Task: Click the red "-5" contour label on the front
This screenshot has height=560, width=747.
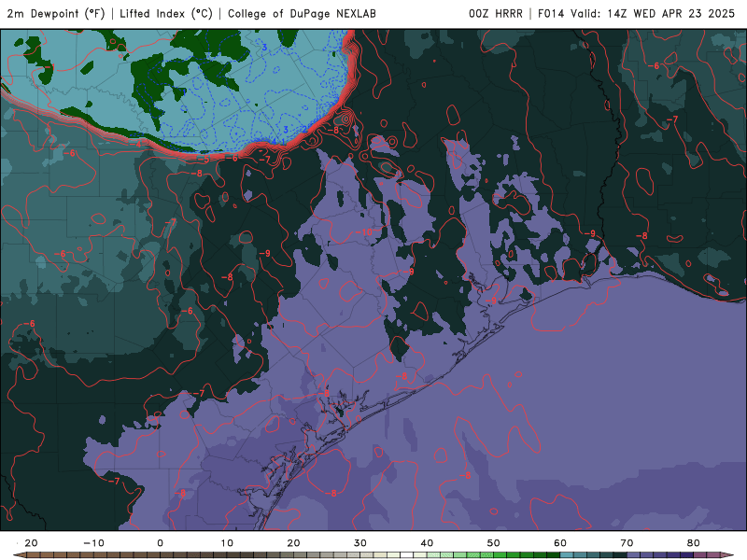Action: (x=204, y=160)
